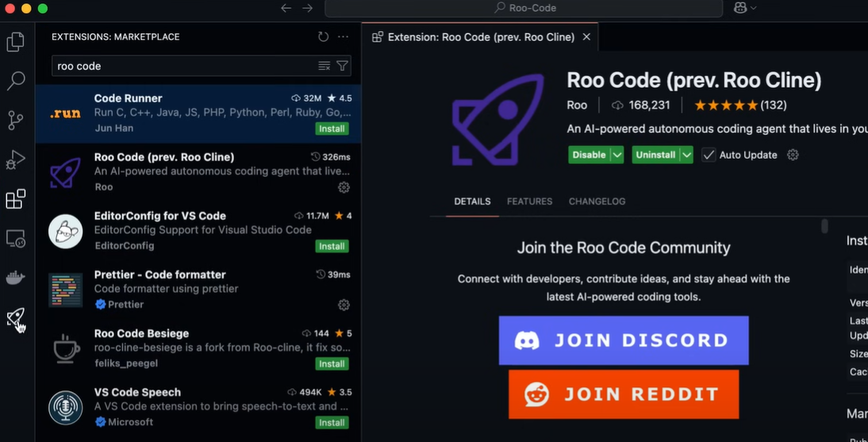Open manage gear for Roo Code list item
This screenshot has height=442, width=868.
click(344, 187)
